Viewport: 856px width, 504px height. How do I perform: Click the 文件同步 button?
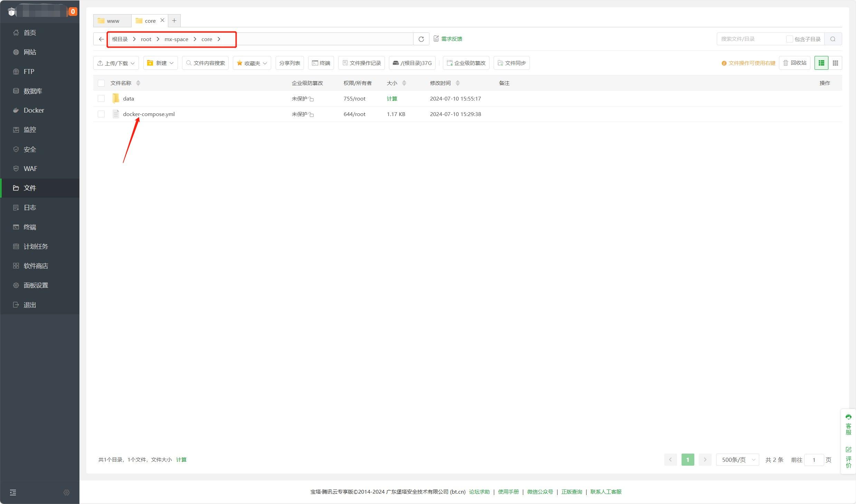pos(512,63)
